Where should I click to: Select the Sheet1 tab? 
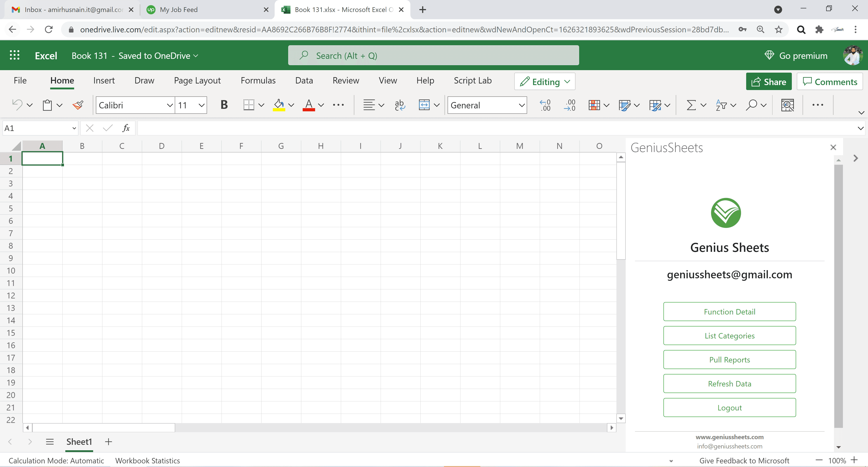[x=79, y=442]
